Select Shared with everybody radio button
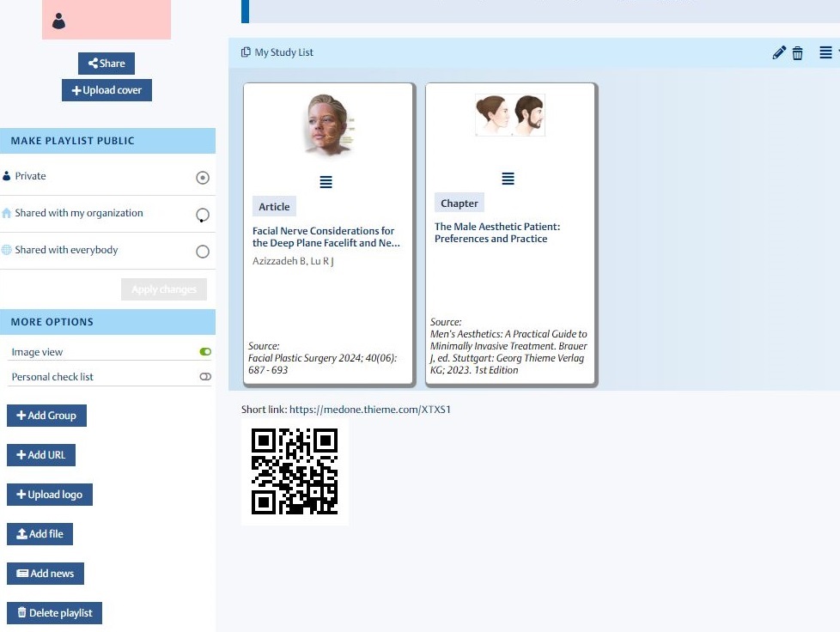Viewport: 840px width, 632px height. (203, 252)
